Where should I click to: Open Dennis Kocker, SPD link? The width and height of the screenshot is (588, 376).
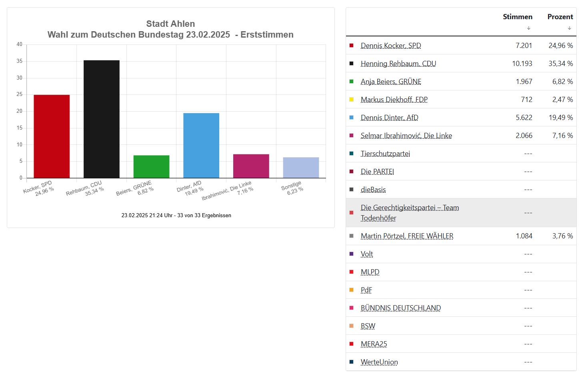click(391, 46)
